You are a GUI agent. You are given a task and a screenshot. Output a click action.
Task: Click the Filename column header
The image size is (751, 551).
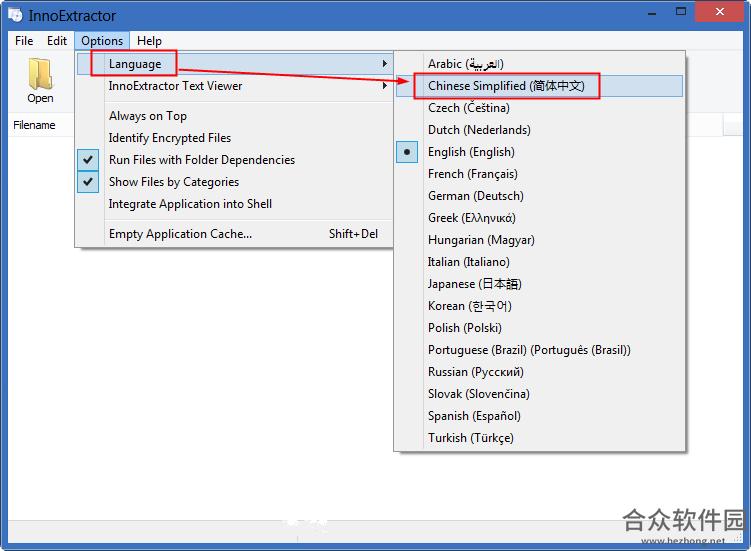pos(34,125)
